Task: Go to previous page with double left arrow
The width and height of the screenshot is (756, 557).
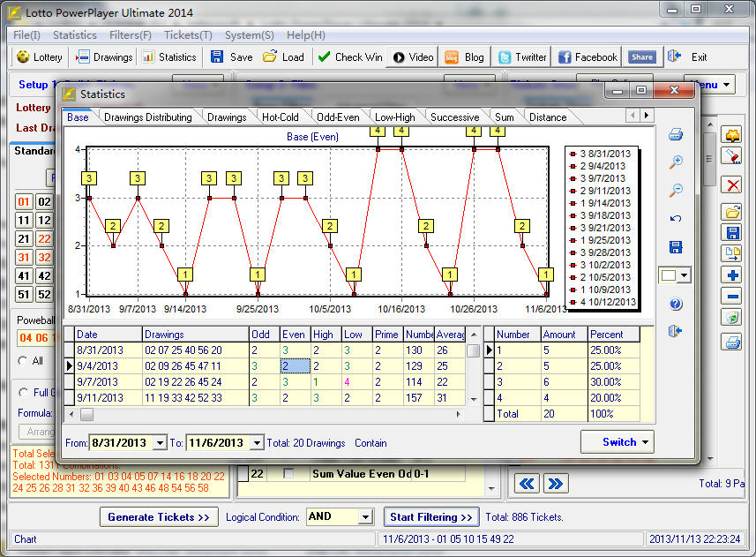Action: pos(527,484)
